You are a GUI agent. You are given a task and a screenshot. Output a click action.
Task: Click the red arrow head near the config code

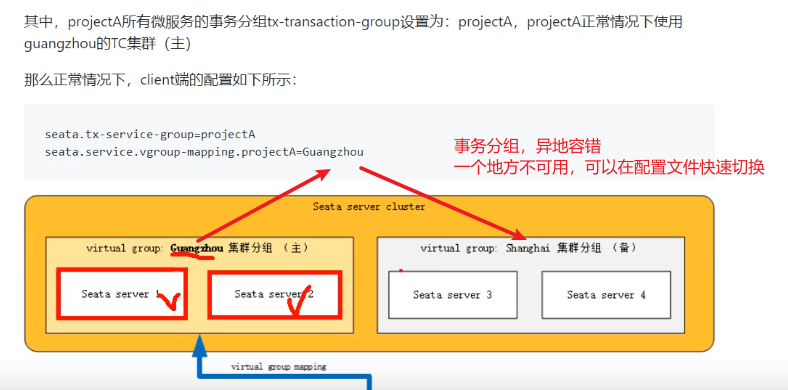coord(321,174)
